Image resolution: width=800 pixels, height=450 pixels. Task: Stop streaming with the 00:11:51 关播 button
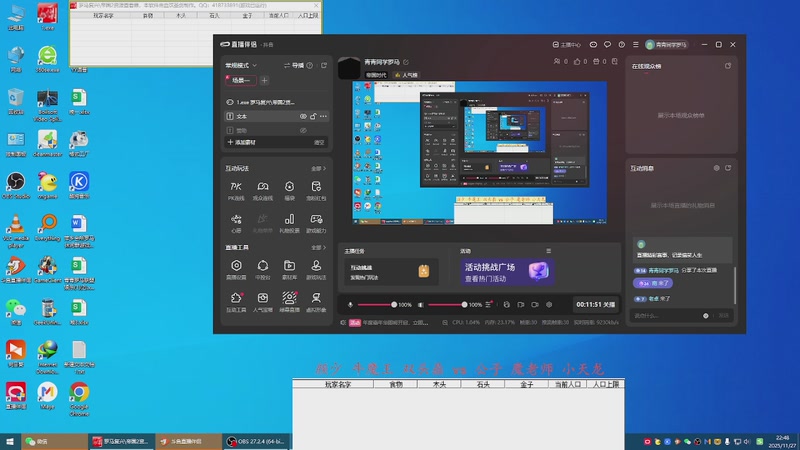[595, 305]
